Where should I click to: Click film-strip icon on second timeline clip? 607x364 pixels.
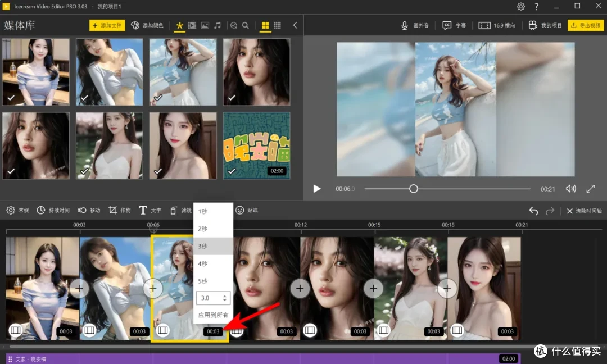(x=89, y=330)
